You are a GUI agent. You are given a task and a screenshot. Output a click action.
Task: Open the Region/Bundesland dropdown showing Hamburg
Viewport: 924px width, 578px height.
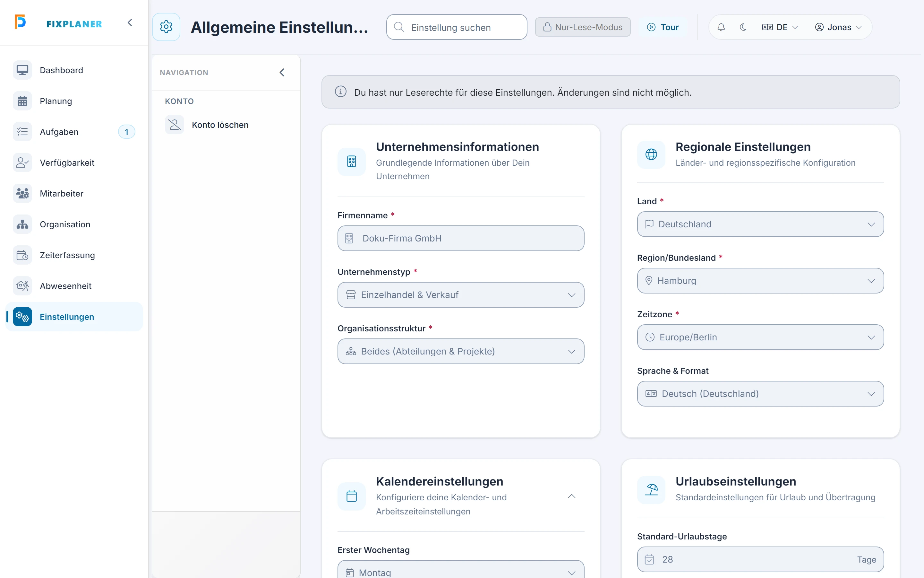760,281
